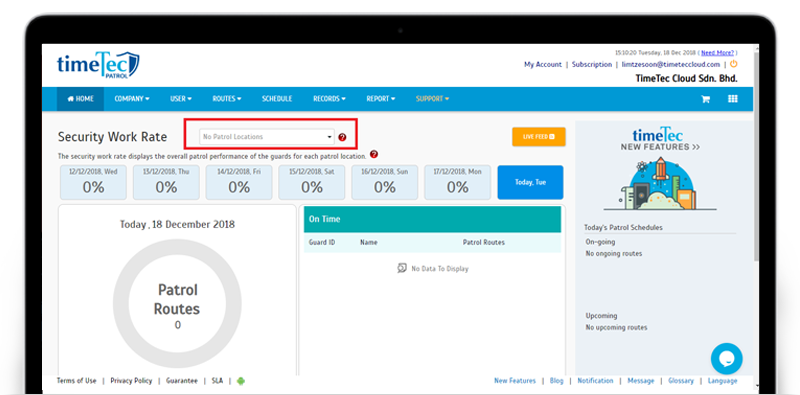Viewport: 800px width, 395px height.
Task: Click the 'No upcoming routes' text
Action: [x=616, y=328]
